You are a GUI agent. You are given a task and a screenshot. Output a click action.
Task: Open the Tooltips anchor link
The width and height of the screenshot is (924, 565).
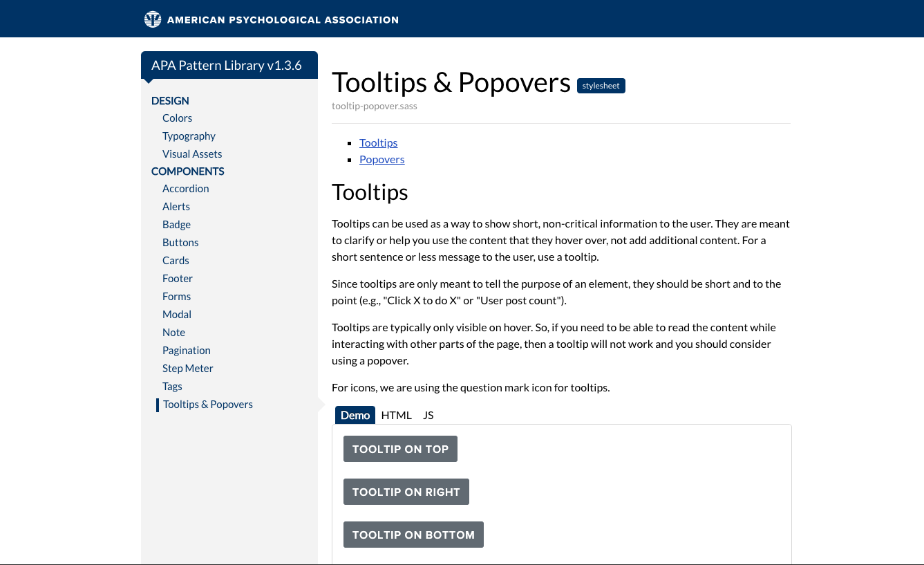click(378, 142)
